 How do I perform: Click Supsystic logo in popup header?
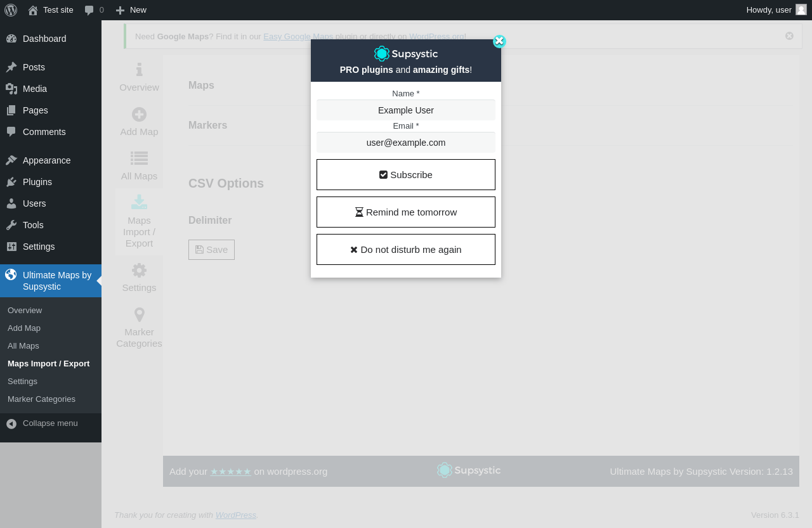(x=406, y=54)
